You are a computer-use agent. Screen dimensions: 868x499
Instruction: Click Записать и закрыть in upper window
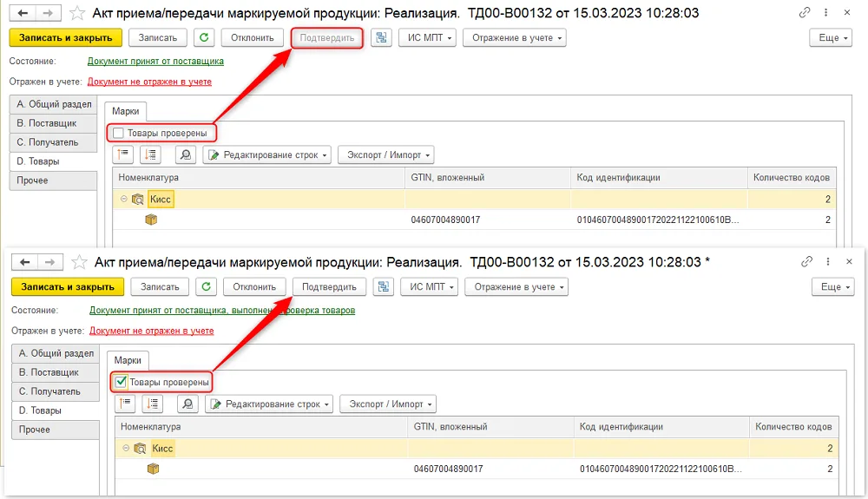click(x=65, y=37)
